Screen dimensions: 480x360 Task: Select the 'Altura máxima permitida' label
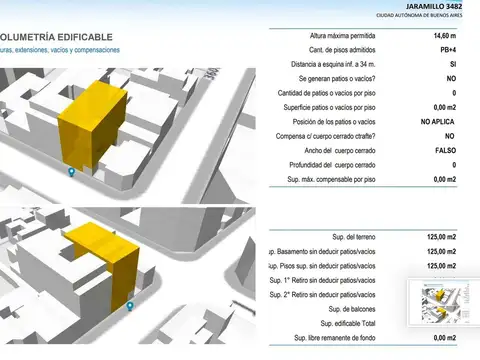coord(342,36)
